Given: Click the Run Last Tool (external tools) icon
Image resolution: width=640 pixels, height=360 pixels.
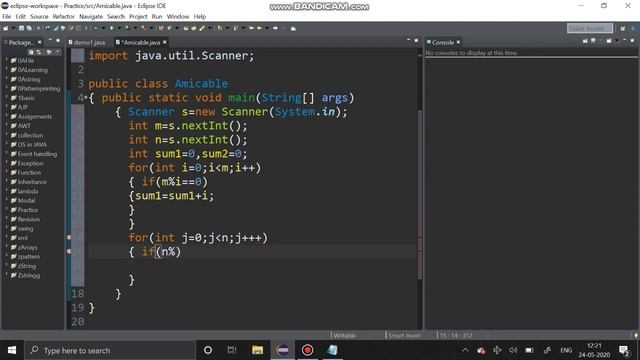Looking at the screenshot, I should pos(144,28).
